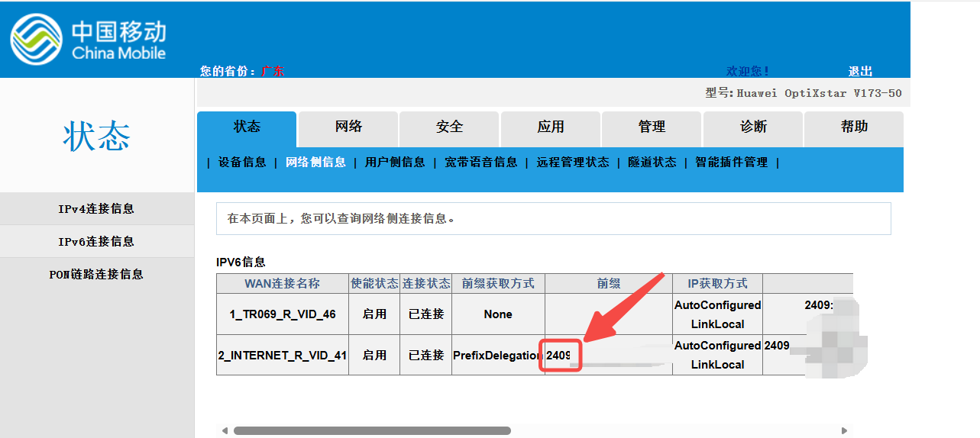The image size is (980, 438).
Task: Select PON链路连接信息 in sidebar
Action: tap(96, 275)
